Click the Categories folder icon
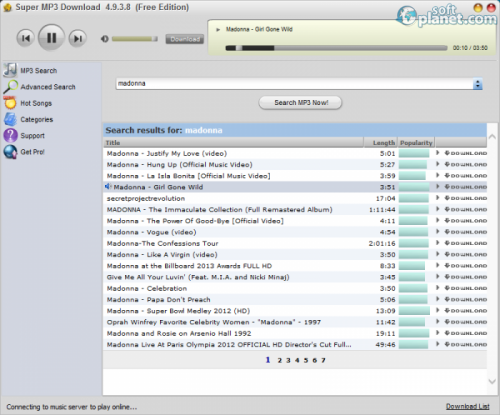The width and height of the screenshot is (500, 415). pyautogui.click(x=10, y=119)
